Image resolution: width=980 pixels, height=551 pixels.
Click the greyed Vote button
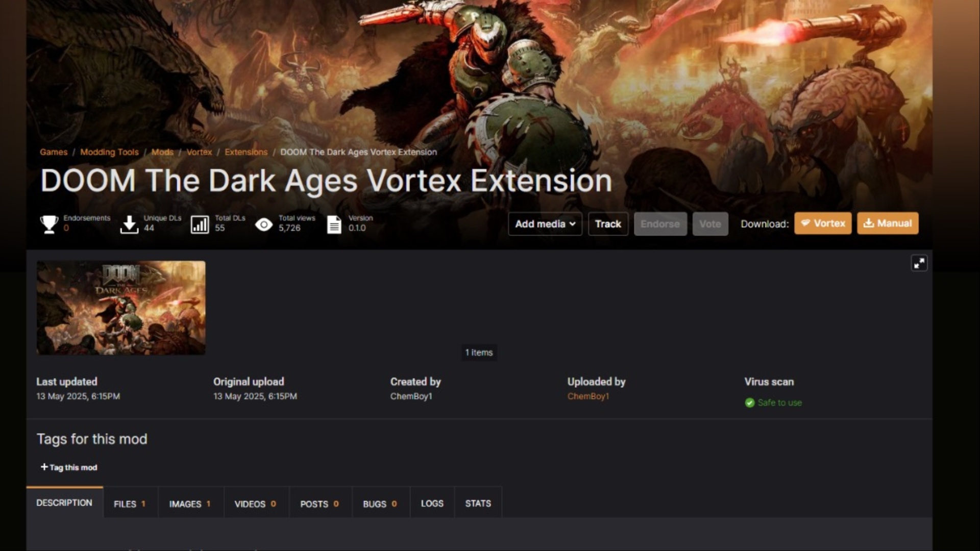[710, 224]
